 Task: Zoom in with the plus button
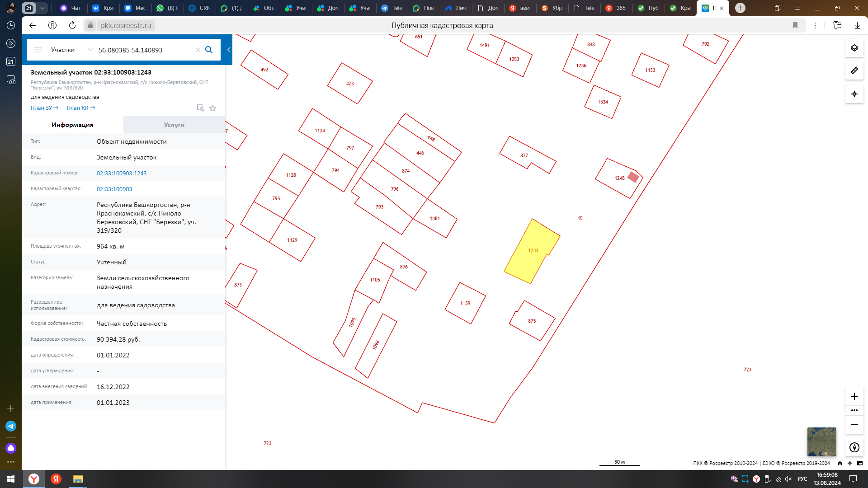tap(854, 396)
